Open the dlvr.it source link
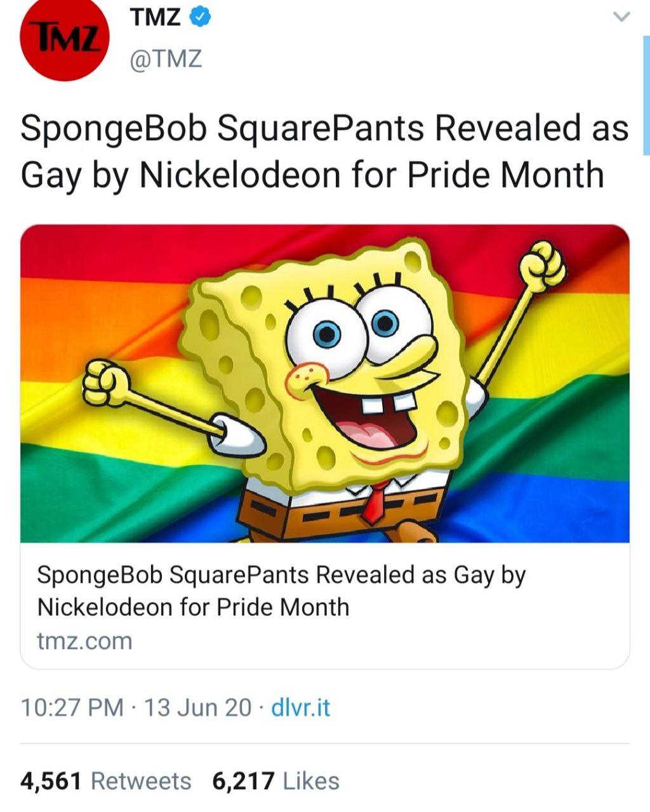Screen dimensions: 650x812 pyautogui.click(x=301, y=707)
